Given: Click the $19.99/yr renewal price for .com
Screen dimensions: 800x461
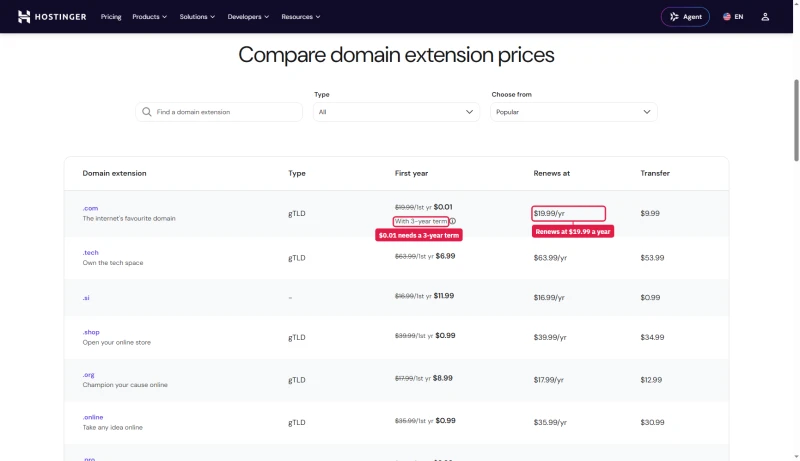Looking at the screenshot, I should [x=549, y=213].
